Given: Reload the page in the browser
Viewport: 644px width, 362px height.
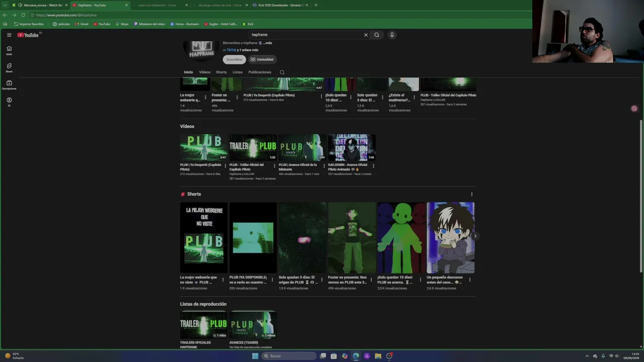Looking at the screenshot, I should tap(23, 15).
